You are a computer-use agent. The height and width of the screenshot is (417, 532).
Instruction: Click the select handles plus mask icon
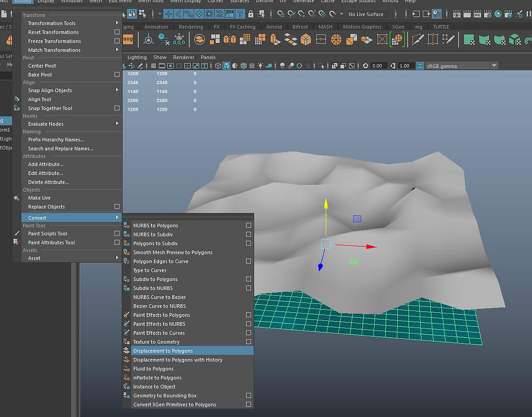pos(168,14)
